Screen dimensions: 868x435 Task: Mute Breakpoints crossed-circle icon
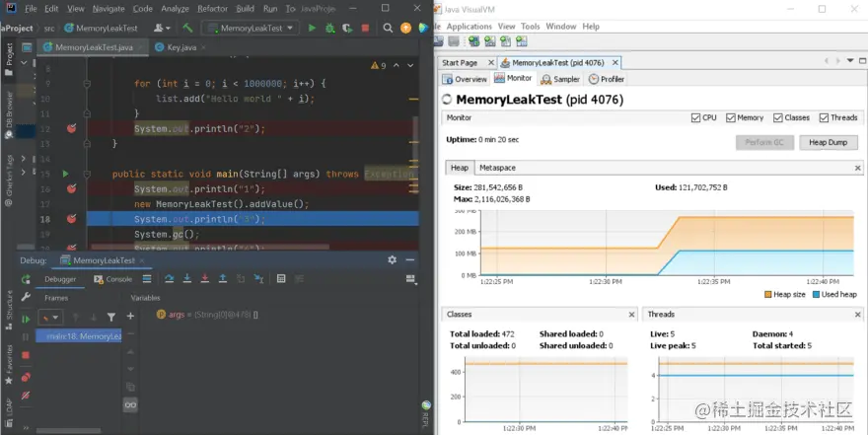(26, 396)
